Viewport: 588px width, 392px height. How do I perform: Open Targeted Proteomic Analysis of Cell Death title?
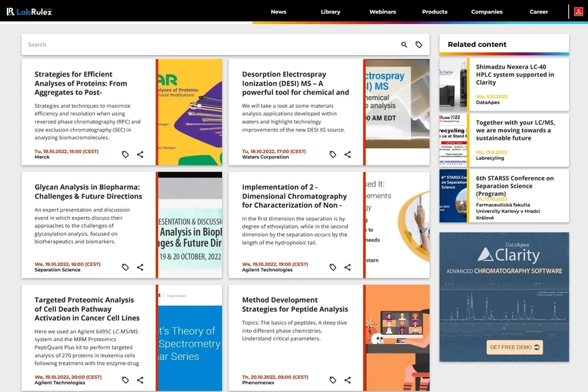point(87,309)
